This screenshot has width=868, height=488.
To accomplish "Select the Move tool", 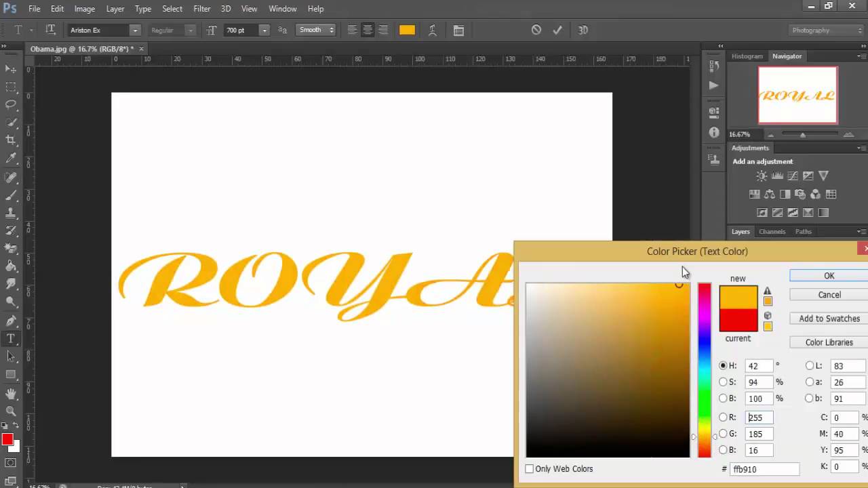I will (x=11, y=69).
